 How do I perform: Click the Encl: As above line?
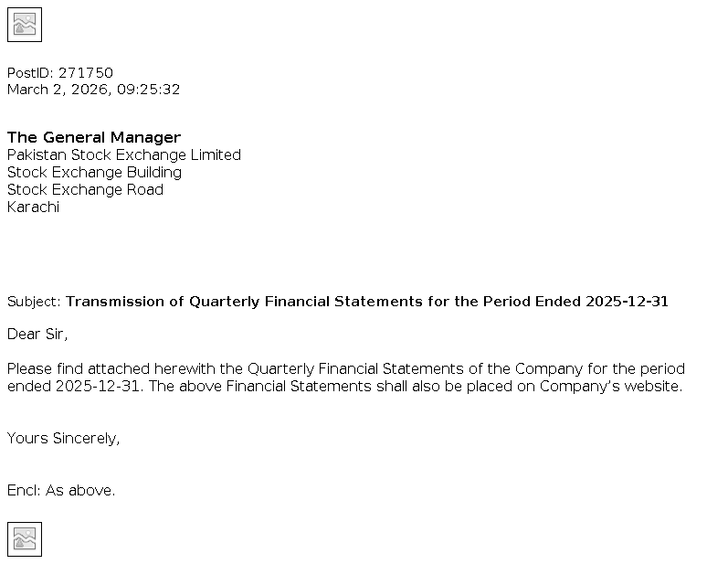(61, 490)
